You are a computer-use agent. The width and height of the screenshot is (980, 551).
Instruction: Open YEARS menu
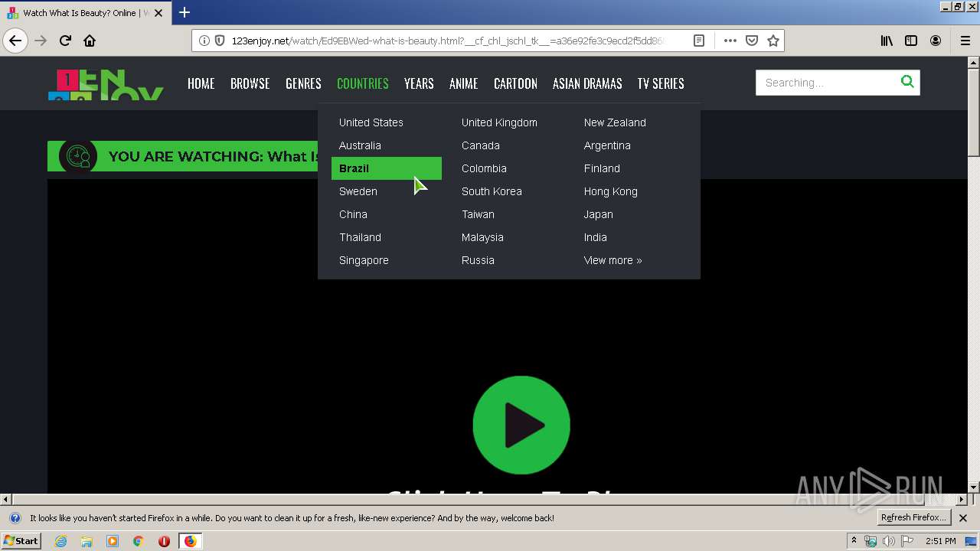tap(419, 83)
